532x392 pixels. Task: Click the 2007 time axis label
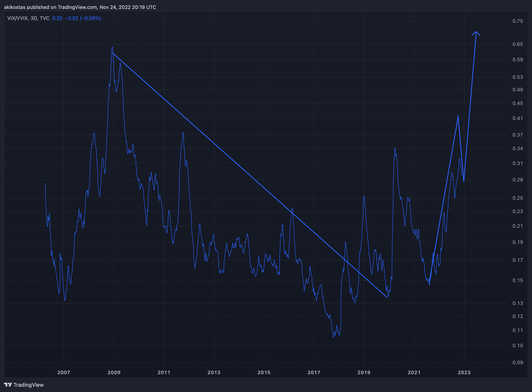point(64,372)
